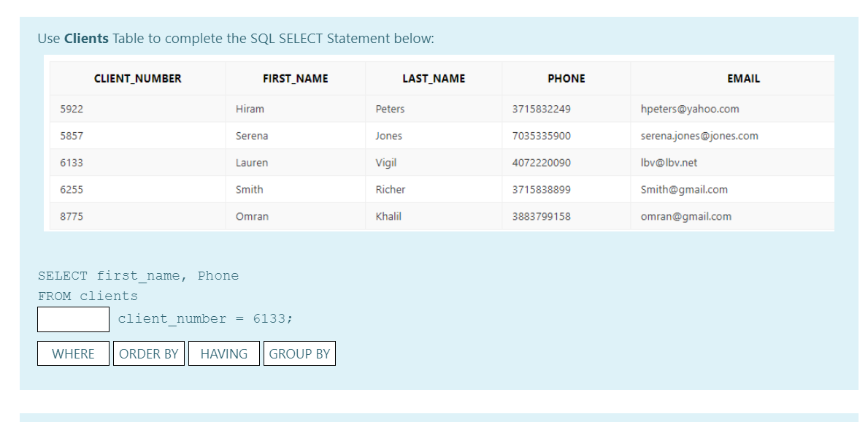Select the LAST_NAME column header

434,78
